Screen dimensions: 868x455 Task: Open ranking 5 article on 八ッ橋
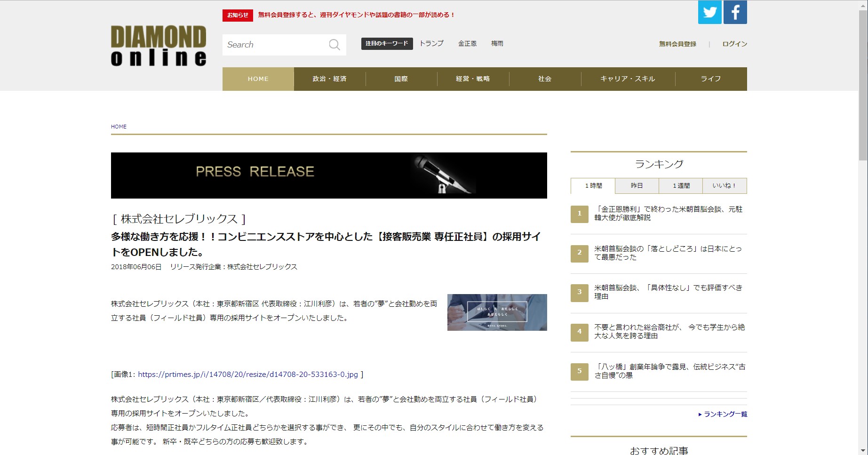669,371
